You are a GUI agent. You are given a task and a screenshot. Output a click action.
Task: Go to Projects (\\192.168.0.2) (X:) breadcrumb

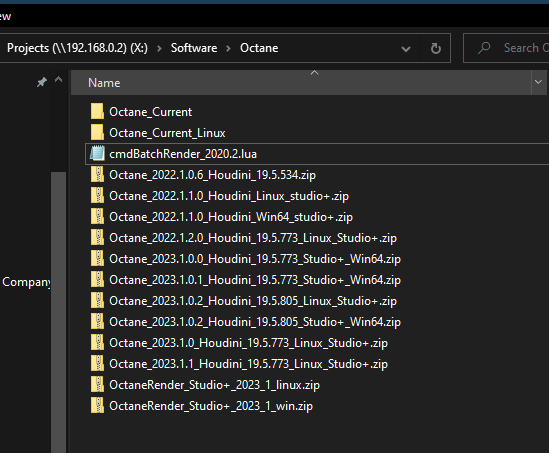pyautogui.click(x=77, y=48)
